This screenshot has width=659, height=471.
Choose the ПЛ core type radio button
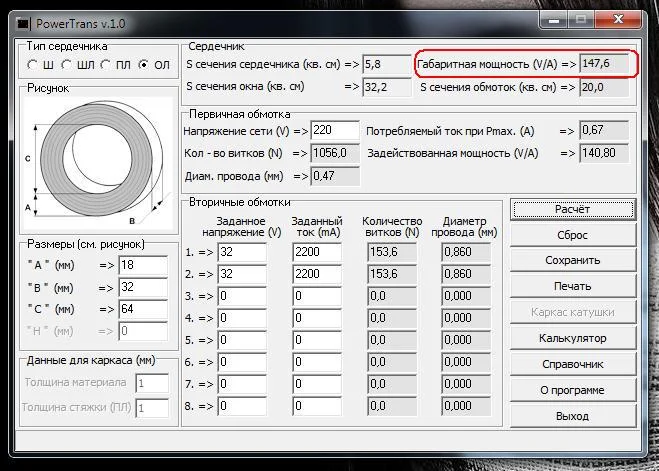click(x=105, y=65)
